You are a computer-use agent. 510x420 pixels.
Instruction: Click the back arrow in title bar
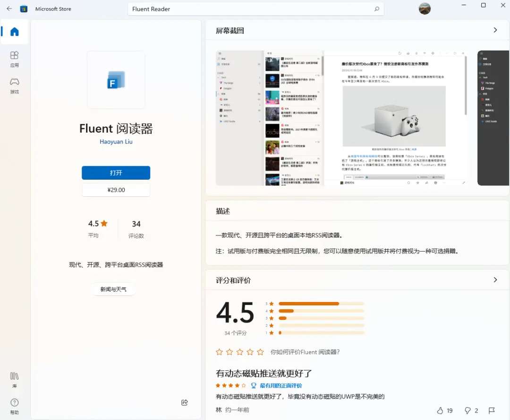[9, 8]
